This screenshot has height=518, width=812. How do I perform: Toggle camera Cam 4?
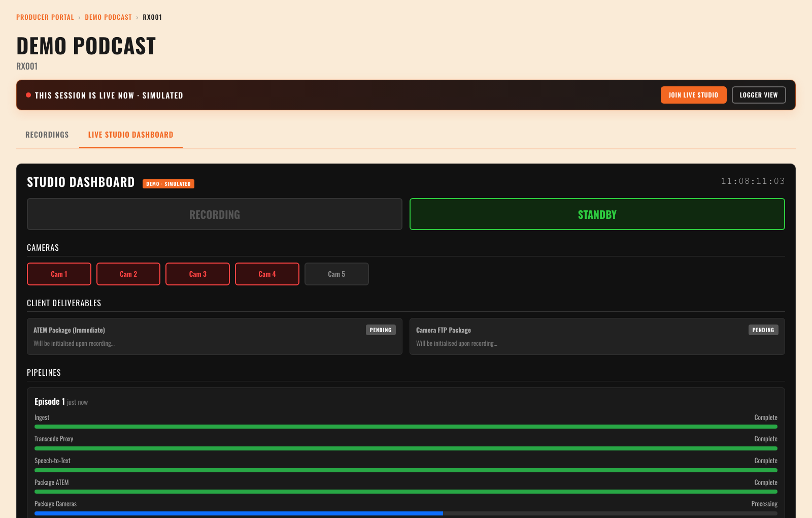click(x=267, y=274)
